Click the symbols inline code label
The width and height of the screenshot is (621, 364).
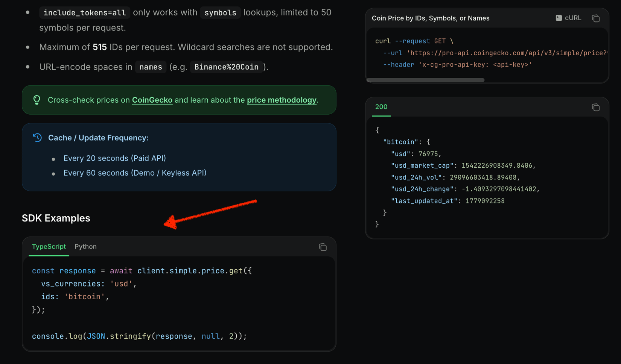click(220, 12)
